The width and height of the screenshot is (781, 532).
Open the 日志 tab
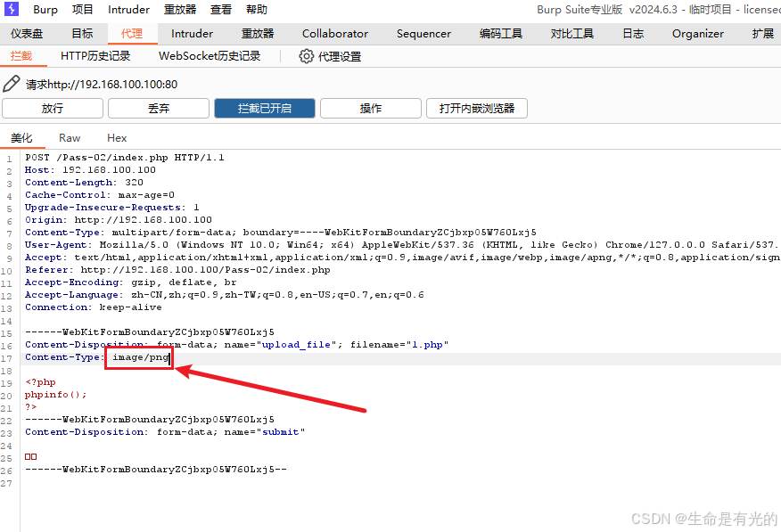[x=633, y=33]
